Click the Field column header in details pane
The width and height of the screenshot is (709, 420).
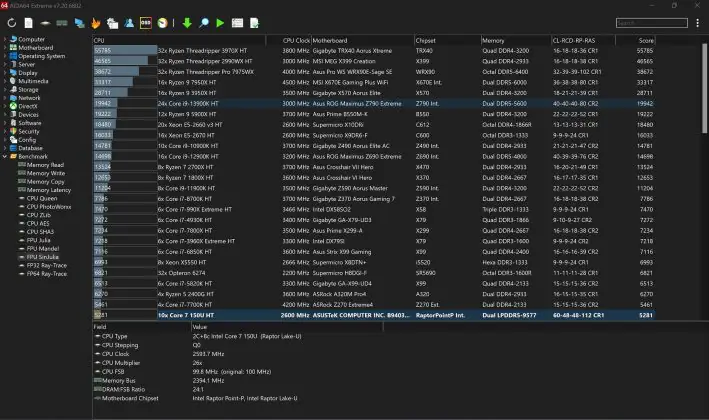[142, 327]
